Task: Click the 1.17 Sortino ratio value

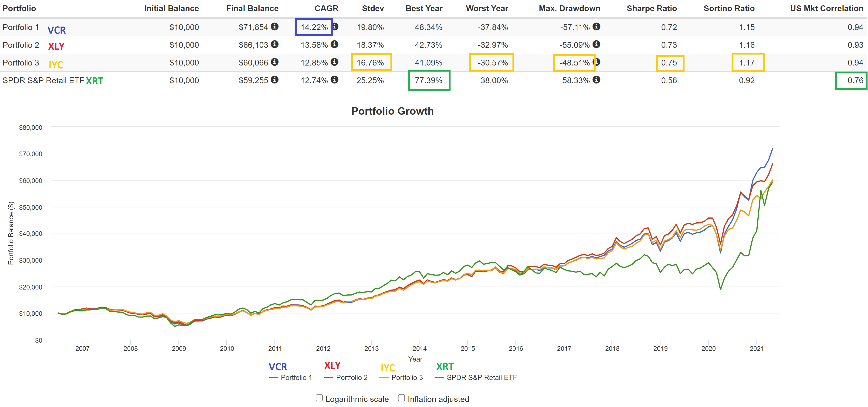Action: click(747, 63)
